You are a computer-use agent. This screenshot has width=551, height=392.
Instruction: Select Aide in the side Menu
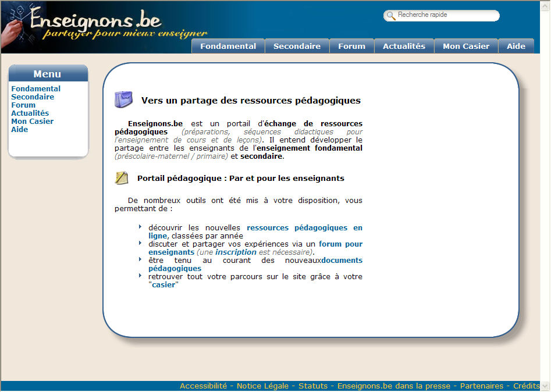[x=20, y=129]
